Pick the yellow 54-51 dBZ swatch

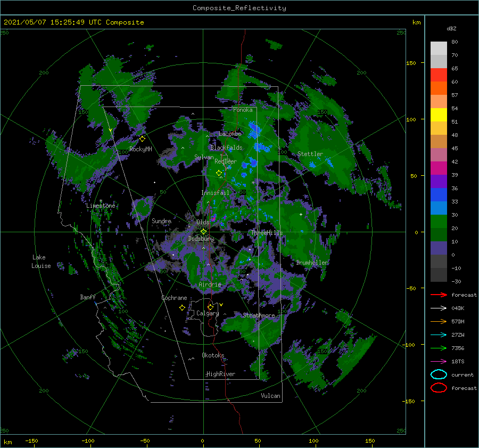[x=439, y=115]
